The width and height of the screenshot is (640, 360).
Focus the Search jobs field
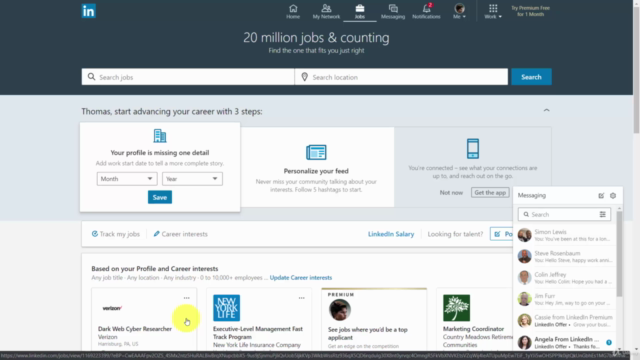188,77
